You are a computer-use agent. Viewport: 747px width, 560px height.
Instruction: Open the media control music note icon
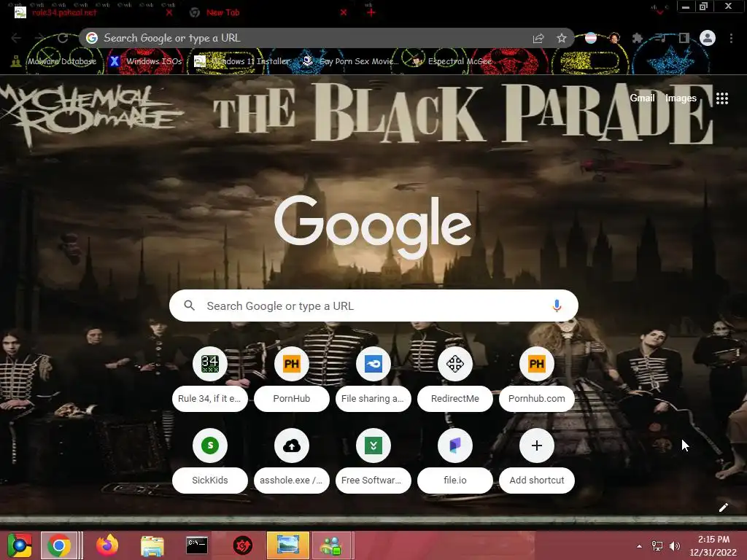click(x=661, y=38)
